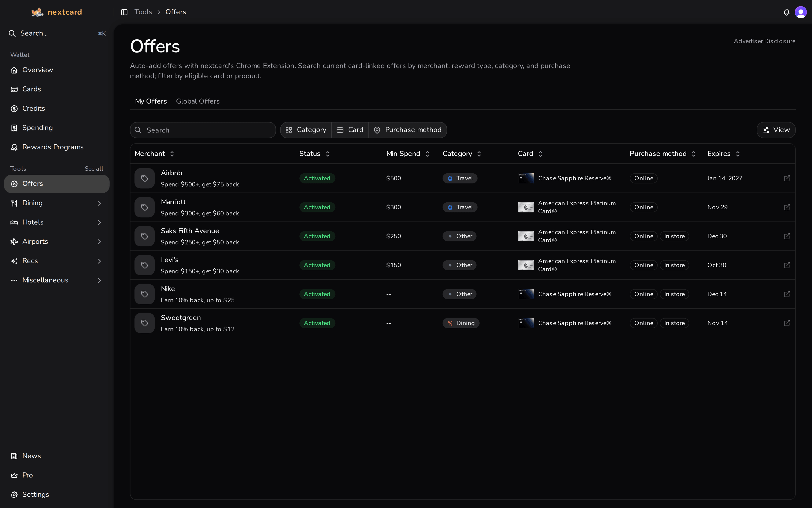The width and height of the screenshot is (812, 508).
Task: Click the Chase Sapphire card image in Nike row
Action: pyautogui.click(x=526, y=294)
